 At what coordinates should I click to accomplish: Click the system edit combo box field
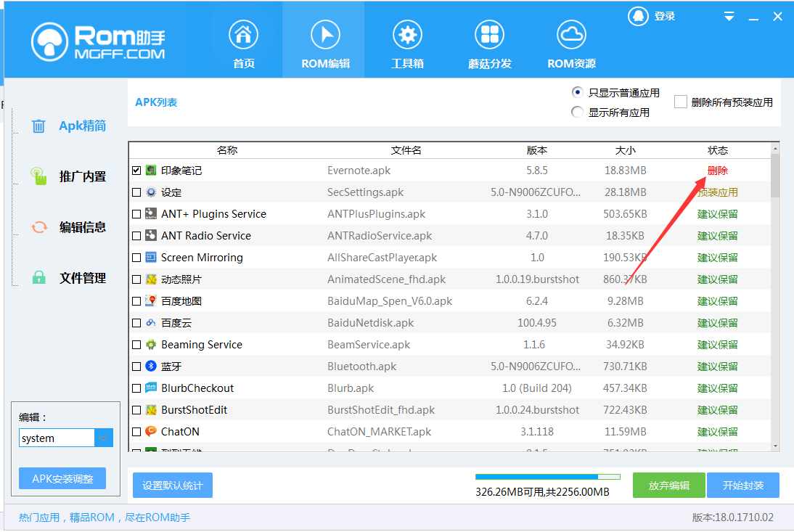point(57,438)
